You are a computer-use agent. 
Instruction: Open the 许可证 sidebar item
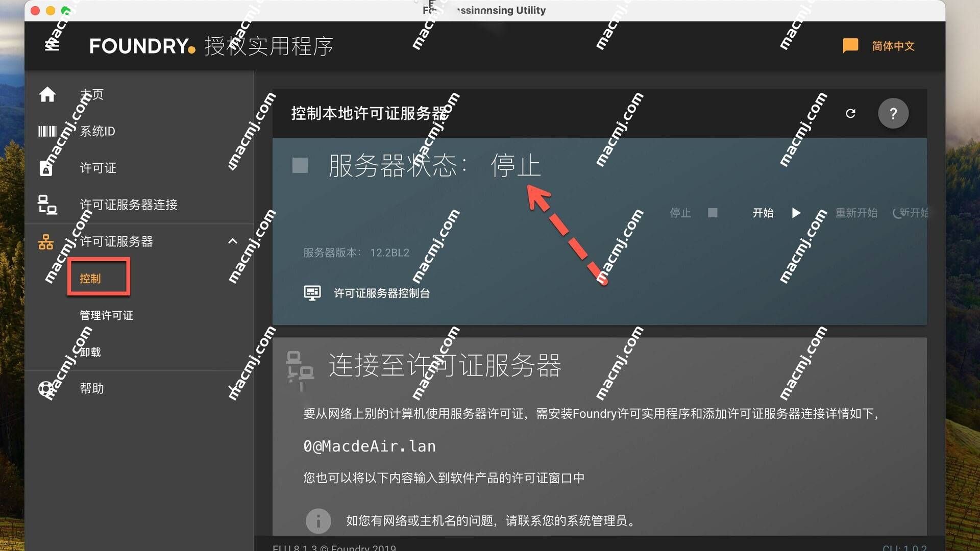[98, 168]
